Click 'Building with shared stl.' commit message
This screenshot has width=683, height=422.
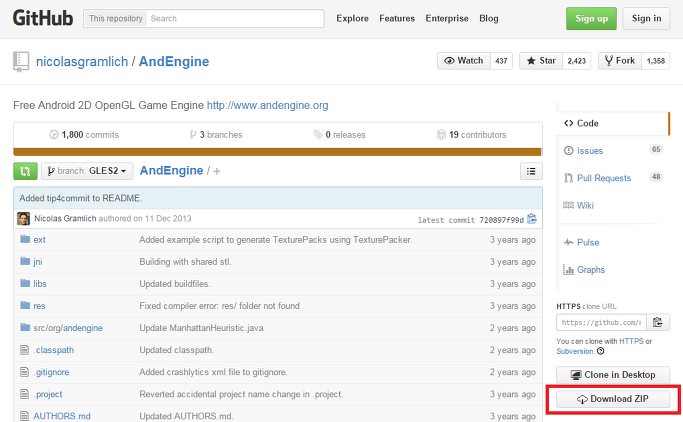185,262
